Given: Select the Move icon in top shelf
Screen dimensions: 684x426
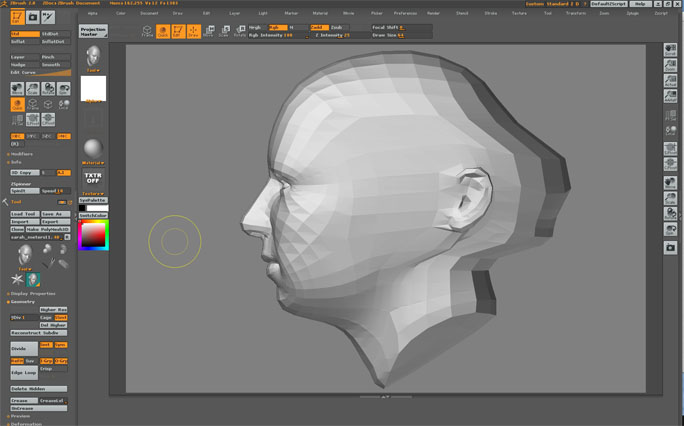Looking at the screenshot, I should [209, 31].
